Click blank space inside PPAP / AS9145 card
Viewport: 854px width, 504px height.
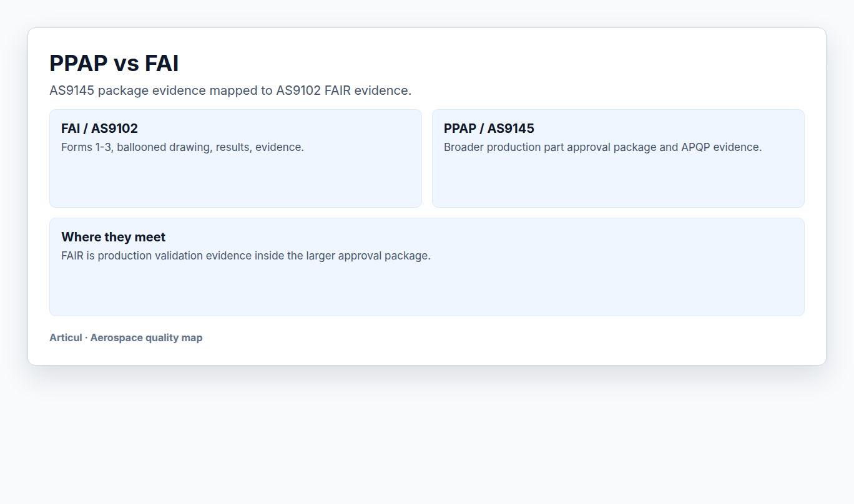click(x=618, y=181)
